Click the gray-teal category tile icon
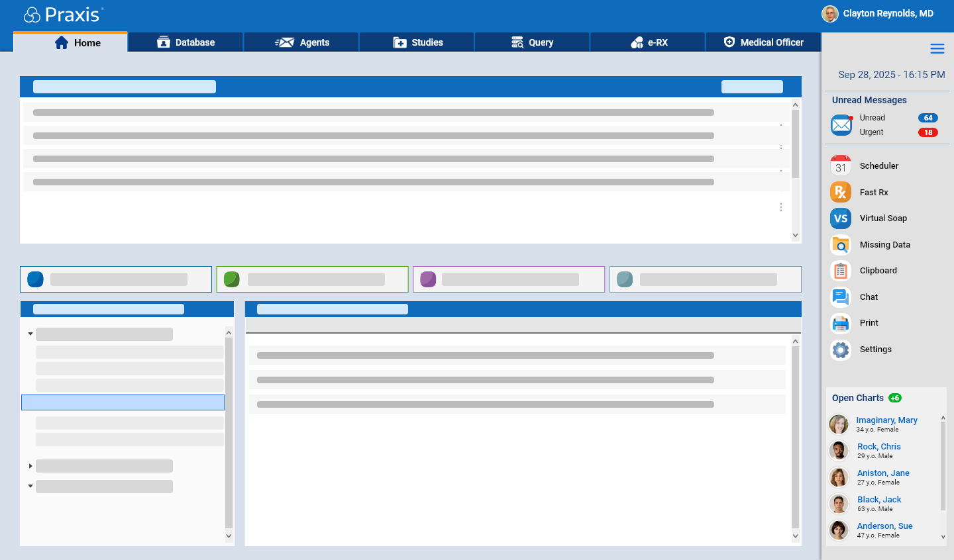 625,279
